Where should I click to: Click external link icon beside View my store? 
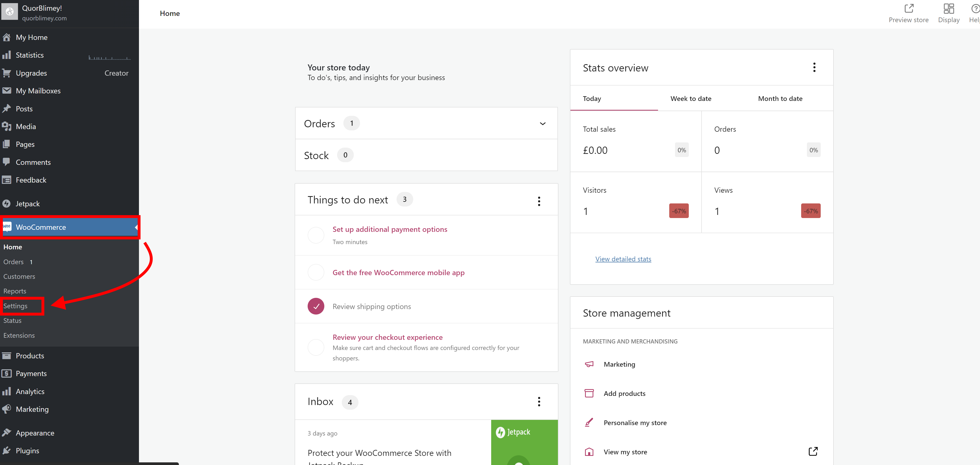[813, 451]
